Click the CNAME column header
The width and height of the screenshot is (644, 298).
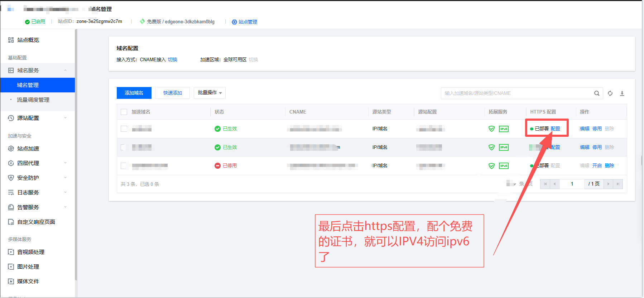tap(298, 112)
